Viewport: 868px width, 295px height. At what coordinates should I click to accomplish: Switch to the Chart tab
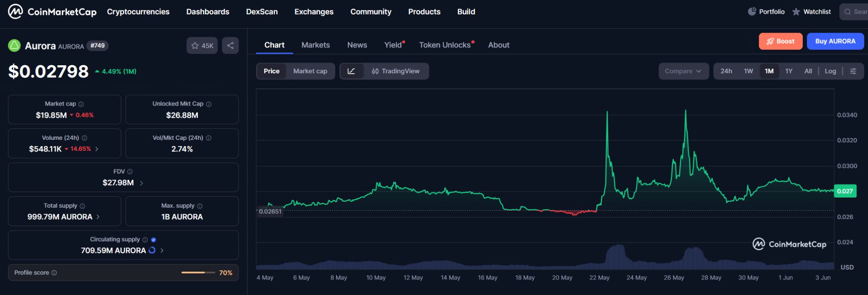(x=274, y=45)
